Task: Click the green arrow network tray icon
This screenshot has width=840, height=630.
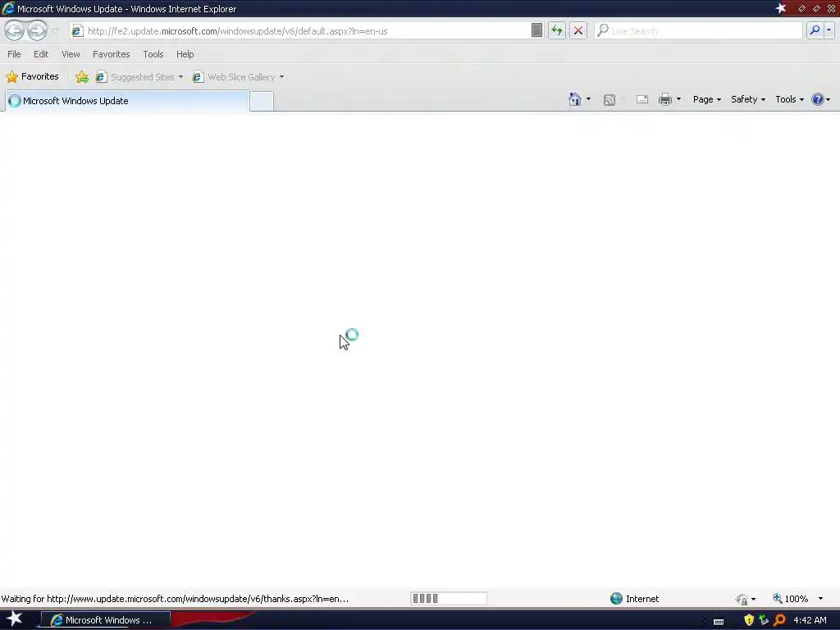Action: [764, 620]
